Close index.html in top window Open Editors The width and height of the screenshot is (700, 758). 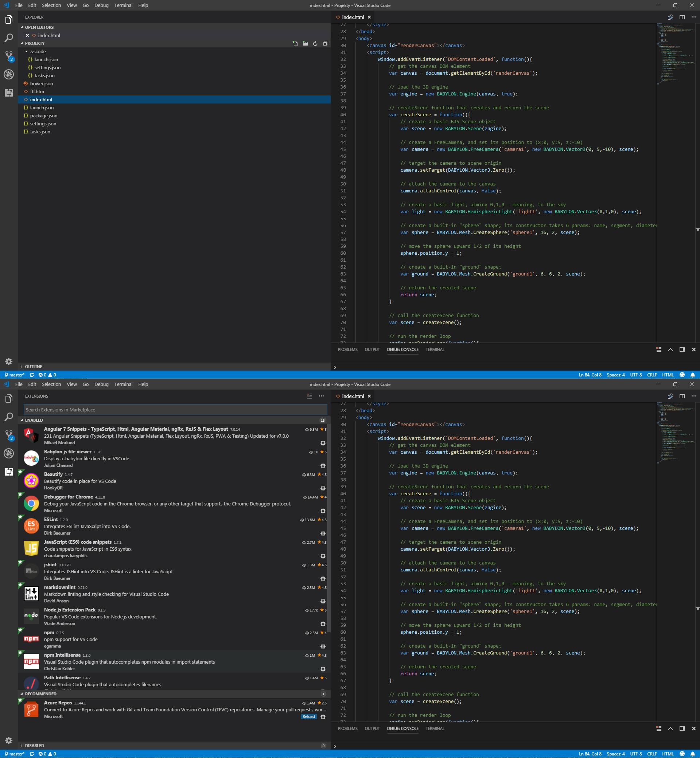pos(27,35)
